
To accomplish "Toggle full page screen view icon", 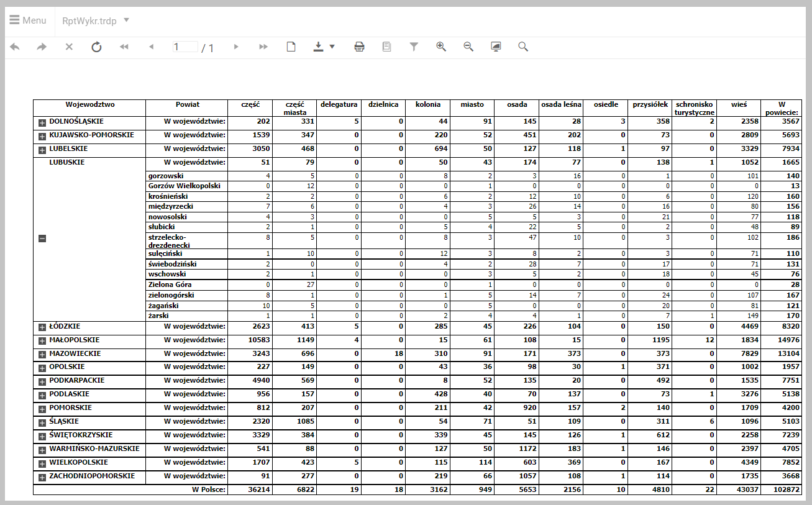I will [496, 47].
